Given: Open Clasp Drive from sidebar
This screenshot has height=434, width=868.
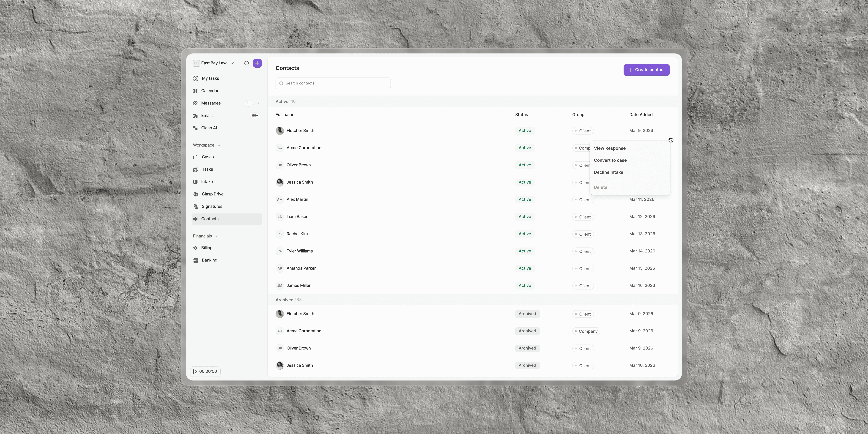Looking at the screenshot, I should [x=212, y=194].
